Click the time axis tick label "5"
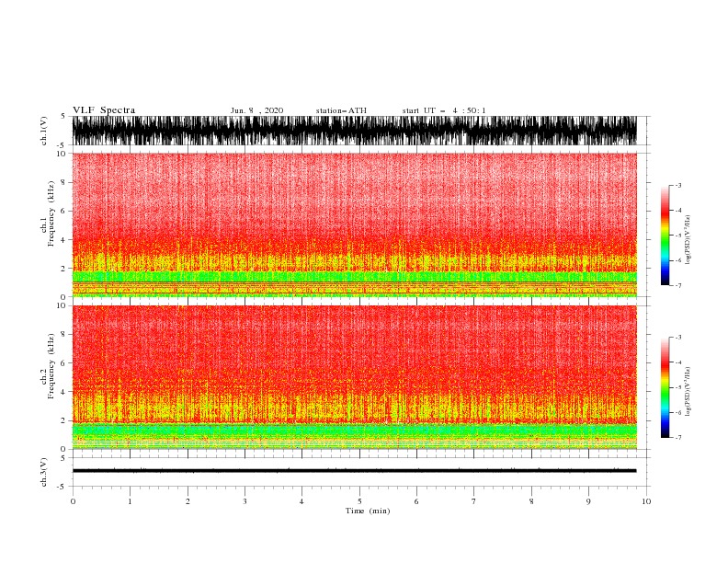This screenshot has width=728, height=563. pos(359,501)
